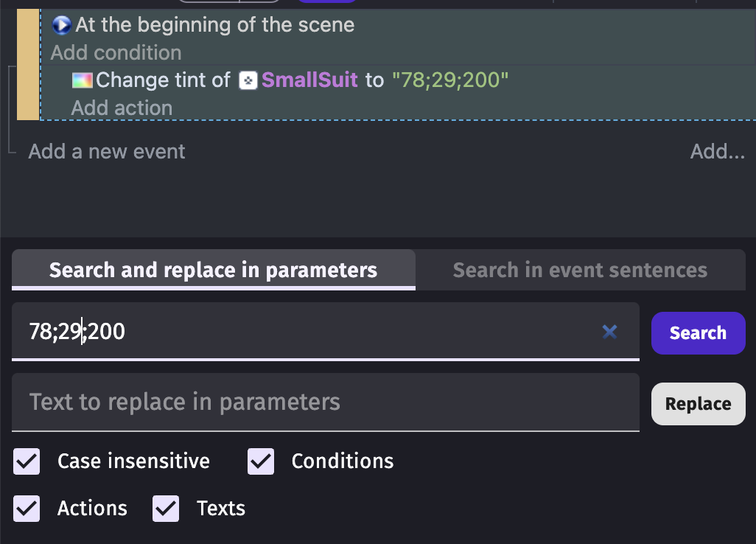The image size is (756, 544).
Task: Click the 'At the beginning of the scene' condition icon
Action: pyautogui.click(x=61, y=24)
